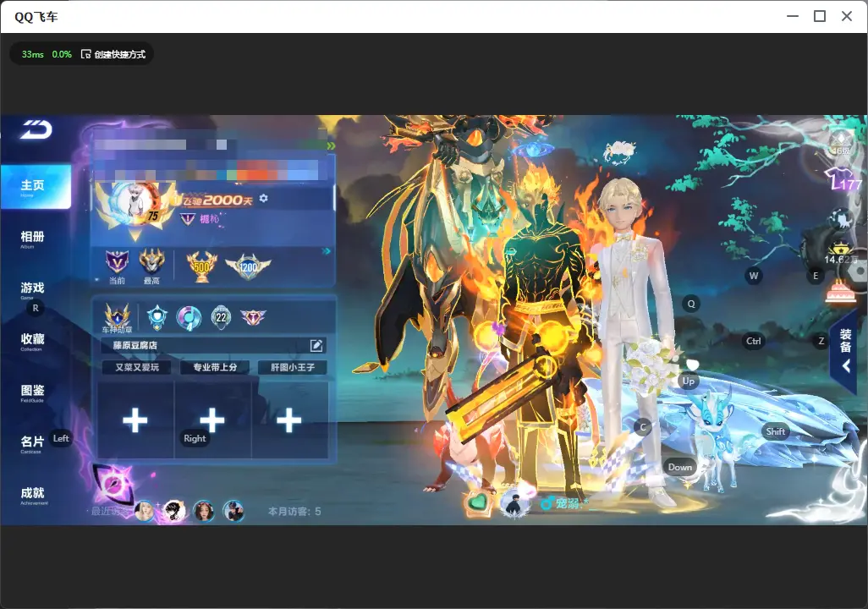
Task: Click the gold 500 trophy badge
Action: (201, 266)
